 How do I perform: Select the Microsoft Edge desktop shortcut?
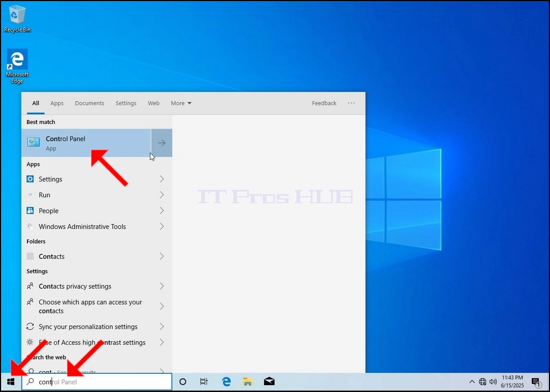(x=17, y=67)
